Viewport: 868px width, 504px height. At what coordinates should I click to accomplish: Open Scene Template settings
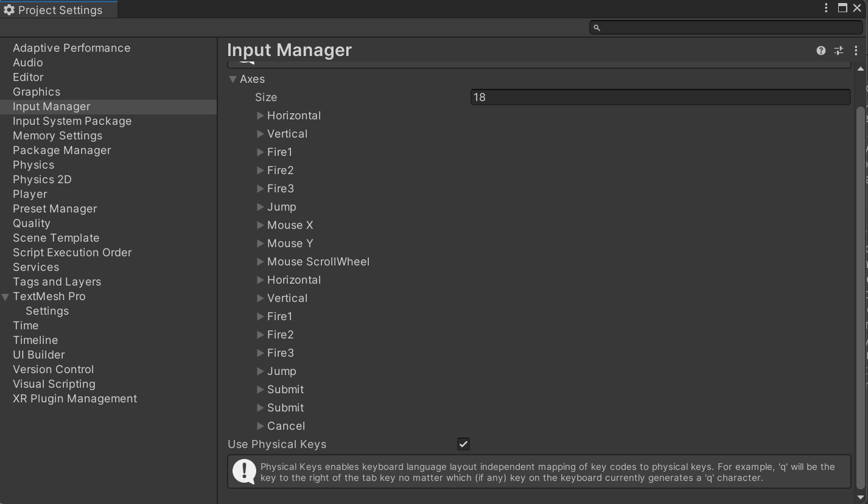(56, 238)
